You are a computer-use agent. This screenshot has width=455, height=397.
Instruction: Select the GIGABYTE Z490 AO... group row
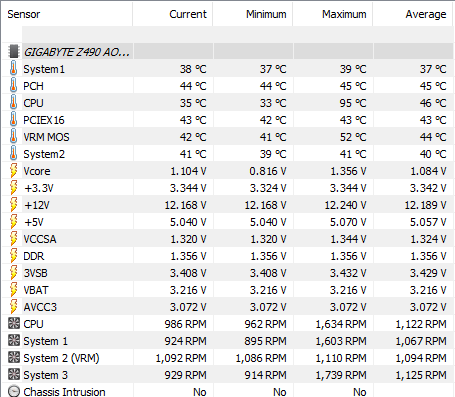228,51
